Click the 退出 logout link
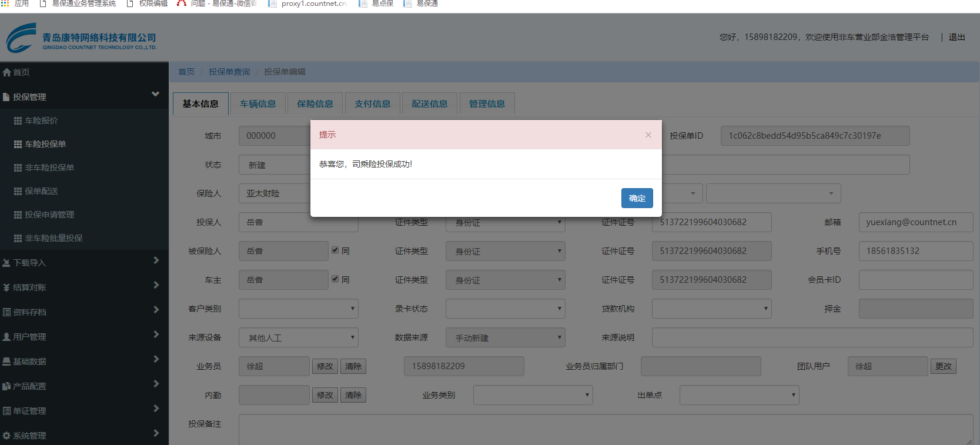980x445 pixels. pos(956,37)
